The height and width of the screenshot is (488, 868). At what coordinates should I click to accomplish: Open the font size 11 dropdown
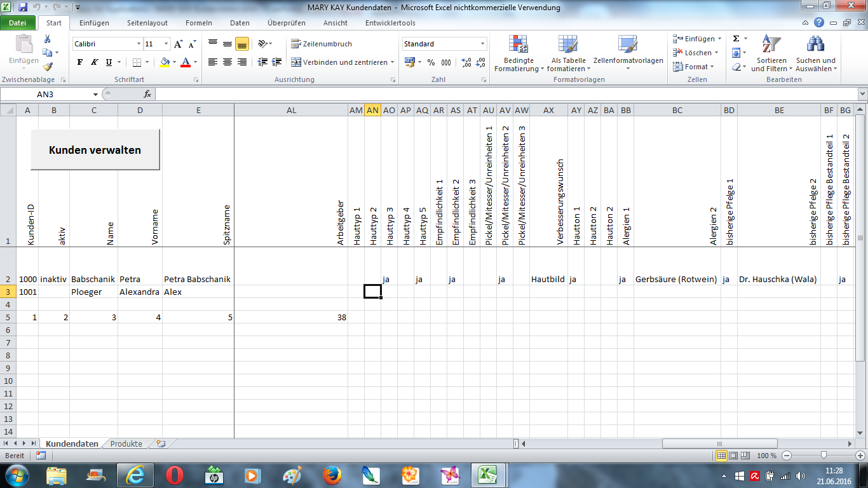(x=166, y=44)
